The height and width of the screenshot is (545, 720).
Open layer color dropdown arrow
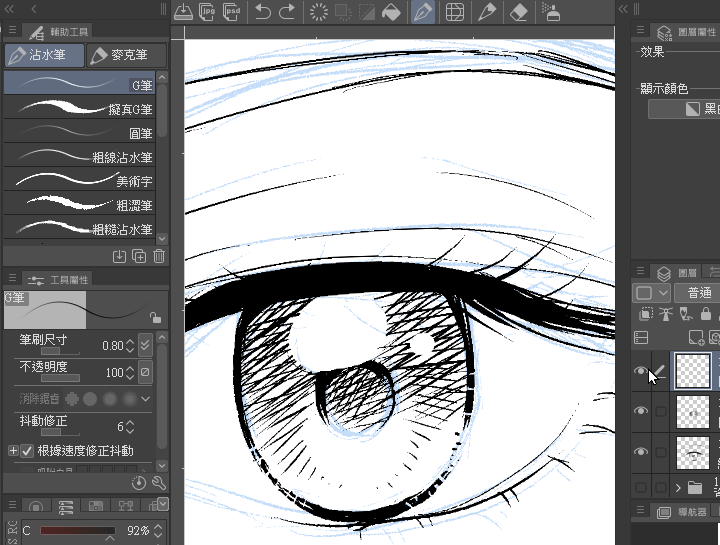tap(663, 292)
